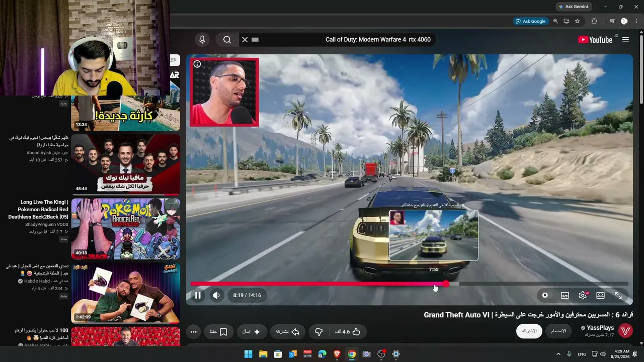Screen dimensions: 644x362
Task: Save the video with حفظ button
Action: (218, 332)
